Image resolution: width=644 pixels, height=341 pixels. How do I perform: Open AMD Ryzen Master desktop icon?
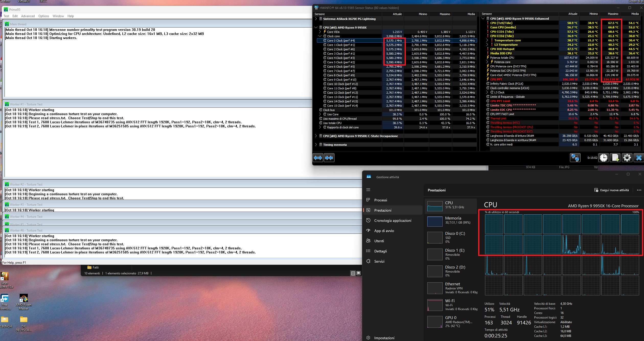tap(24, 302)
